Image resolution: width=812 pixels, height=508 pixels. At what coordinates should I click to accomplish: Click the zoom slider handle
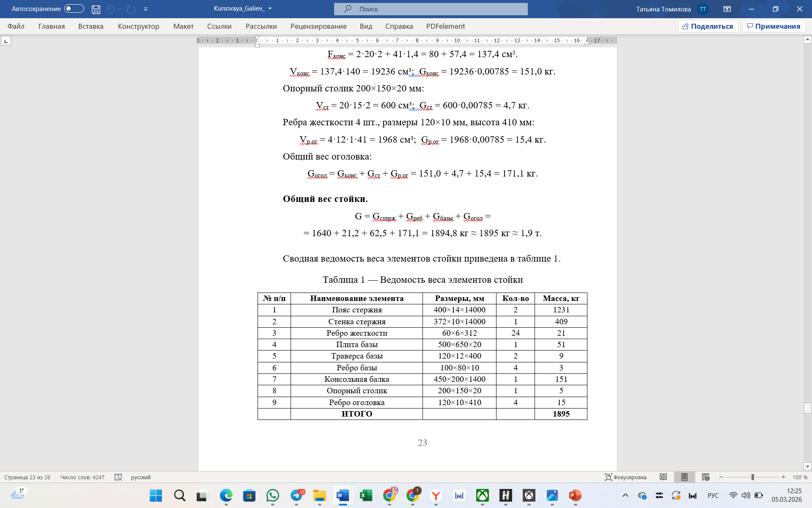pyautogui.click(x=753, y=477)
